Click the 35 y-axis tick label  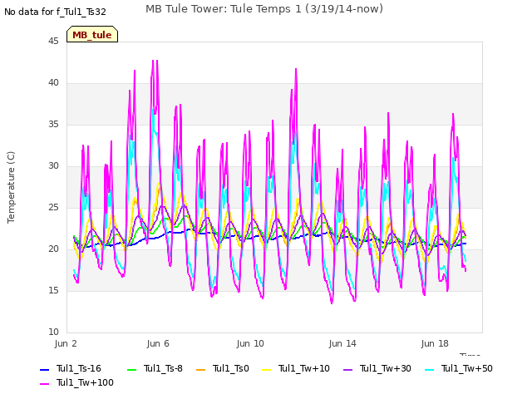point(53,125)
